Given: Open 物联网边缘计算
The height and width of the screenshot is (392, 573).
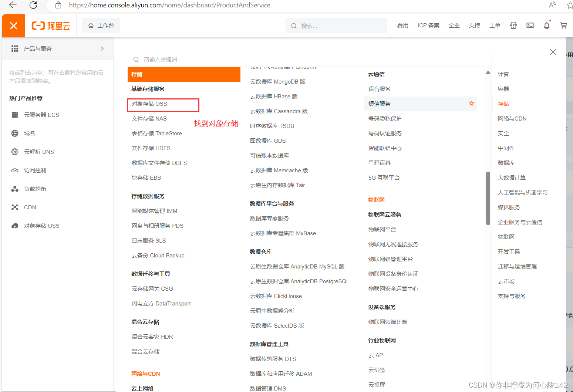Looking at the screenshot, I should pos(388,322).
